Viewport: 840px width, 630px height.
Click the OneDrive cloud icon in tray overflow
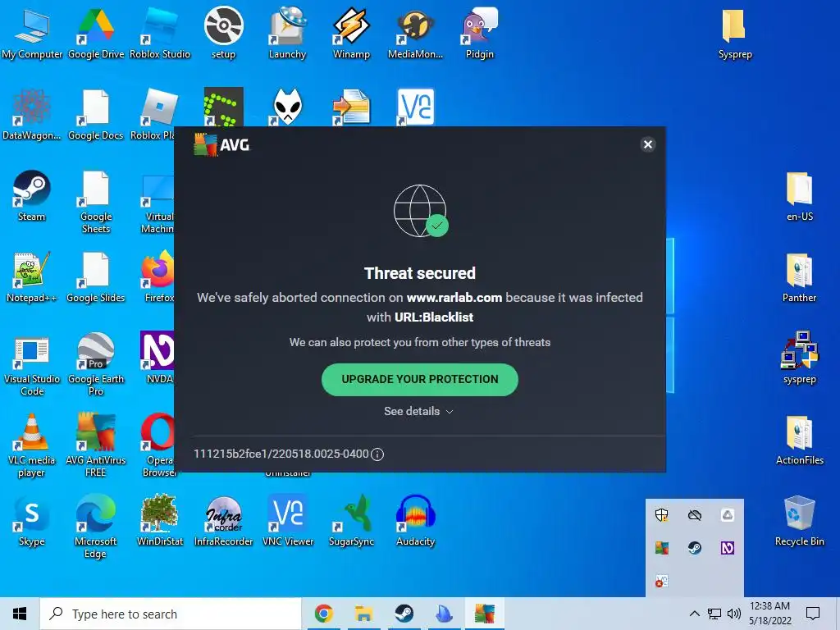pos(695,515)
